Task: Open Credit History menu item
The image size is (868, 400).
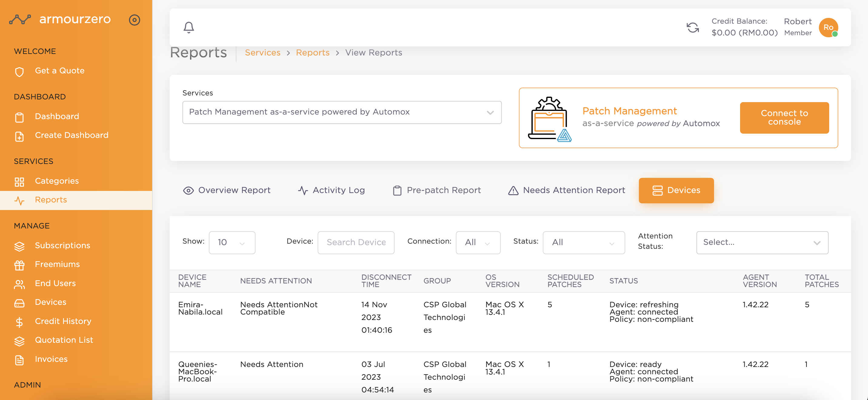Action: pos(63,321)
